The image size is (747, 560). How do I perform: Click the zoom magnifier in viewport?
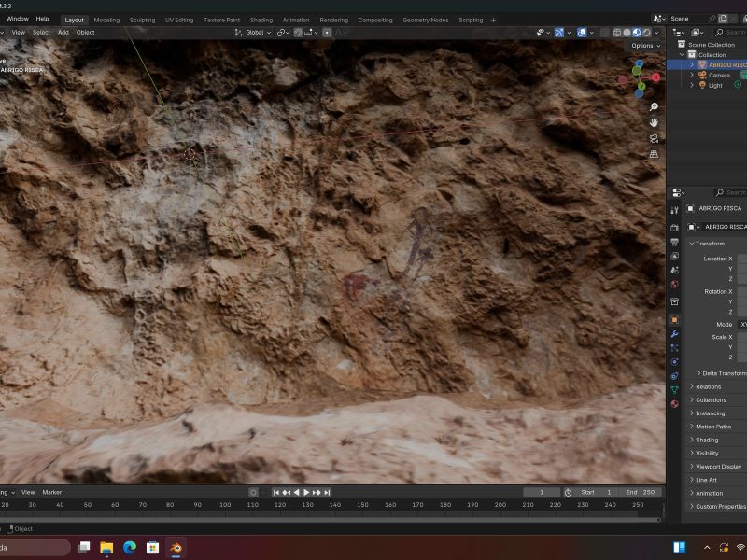click(655, 106)
